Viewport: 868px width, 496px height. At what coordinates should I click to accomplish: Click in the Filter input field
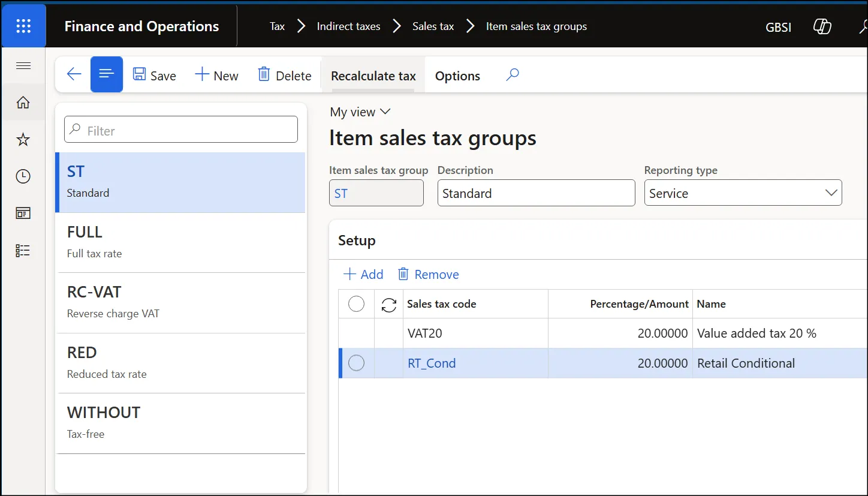(181, 130)
